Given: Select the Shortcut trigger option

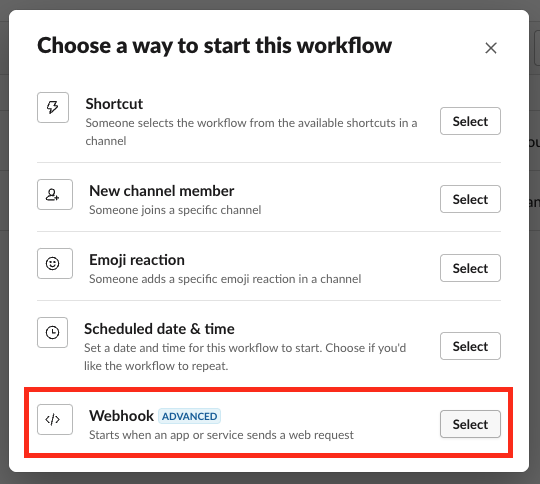Looking at the screenshot, I should pyautogui.click(x=470, y=121).
